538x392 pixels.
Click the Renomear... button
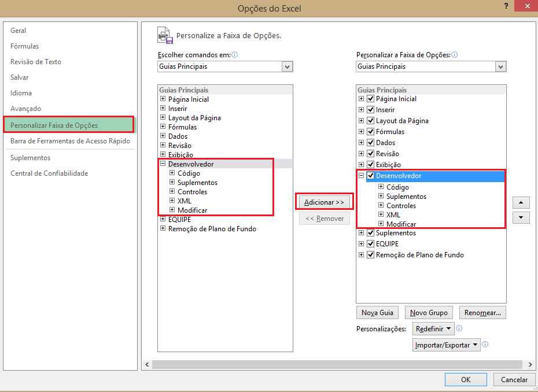coord(482,312)
